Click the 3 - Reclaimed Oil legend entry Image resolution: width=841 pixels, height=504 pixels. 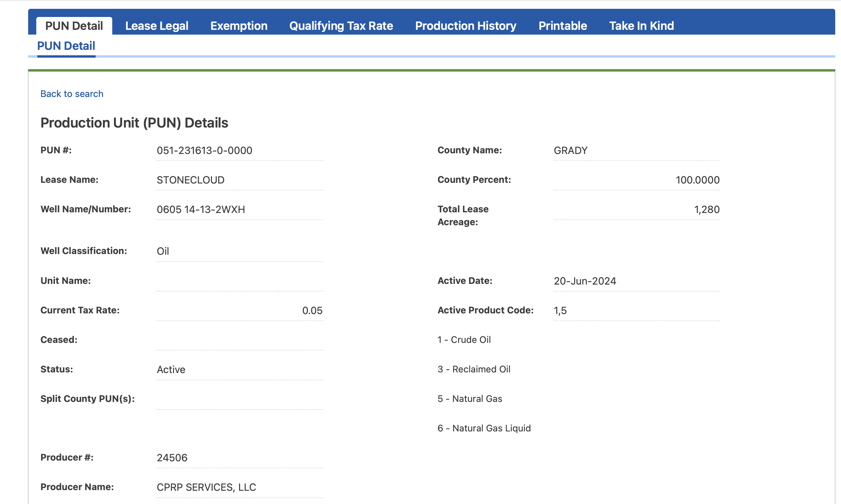(474, 369)
